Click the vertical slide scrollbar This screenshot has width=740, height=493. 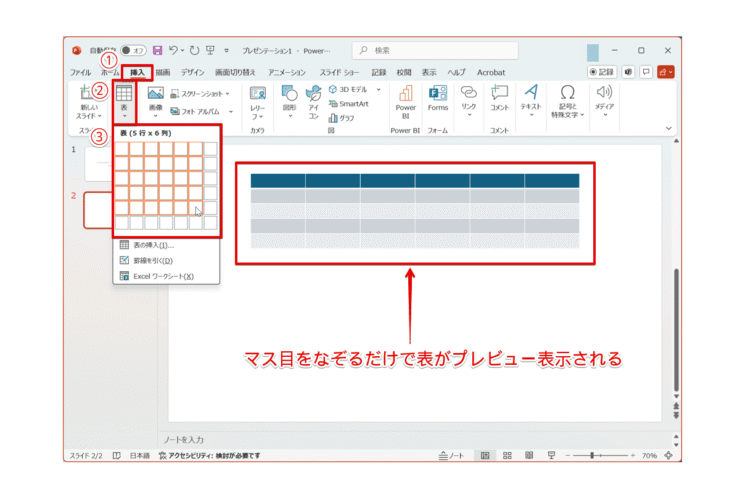(x=676, y=329)
